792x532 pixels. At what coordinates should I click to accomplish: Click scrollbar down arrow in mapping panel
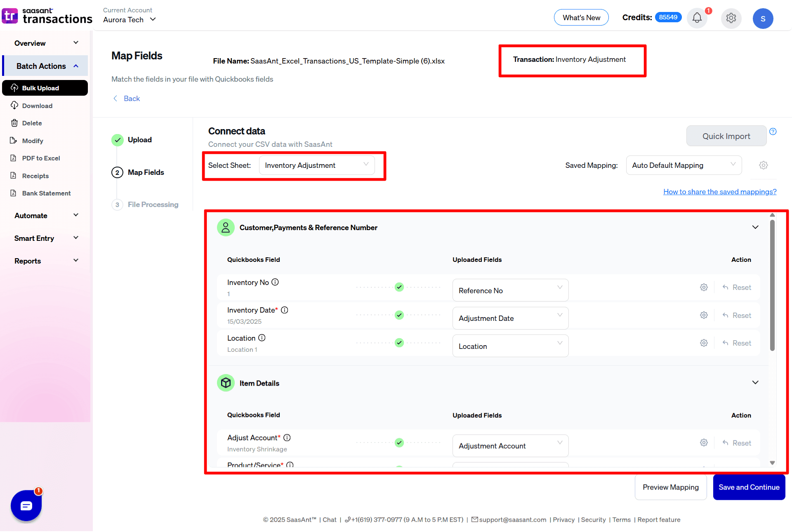772,463
